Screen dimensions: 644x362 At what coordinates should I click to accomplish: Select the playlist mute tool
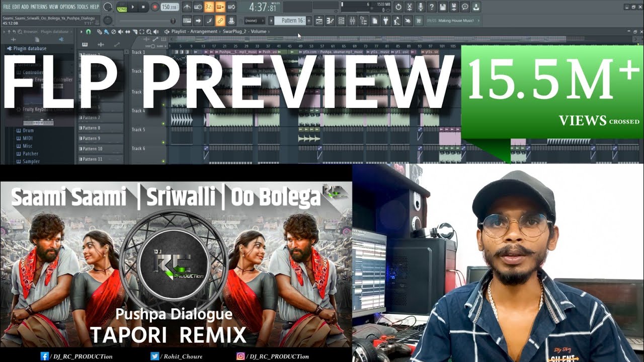(120, 32)
